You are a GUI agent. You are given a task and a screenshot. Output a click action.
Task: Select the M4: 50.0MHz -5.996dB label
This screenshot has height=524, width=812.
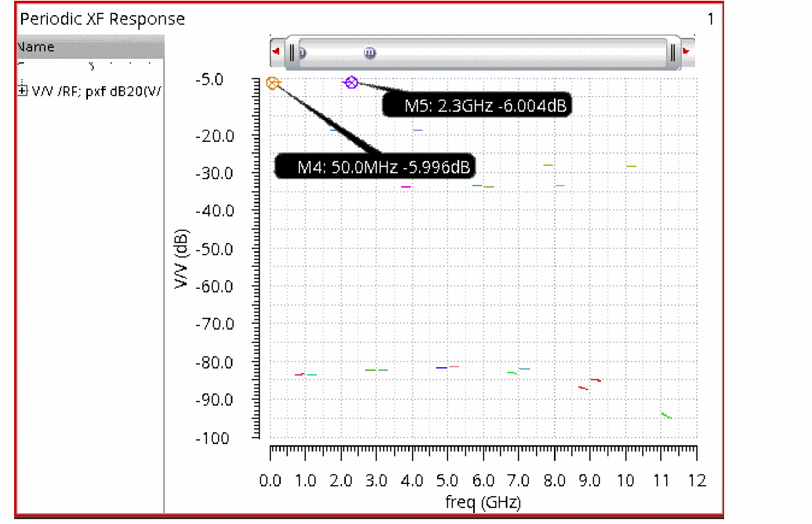tap(374, 166)
